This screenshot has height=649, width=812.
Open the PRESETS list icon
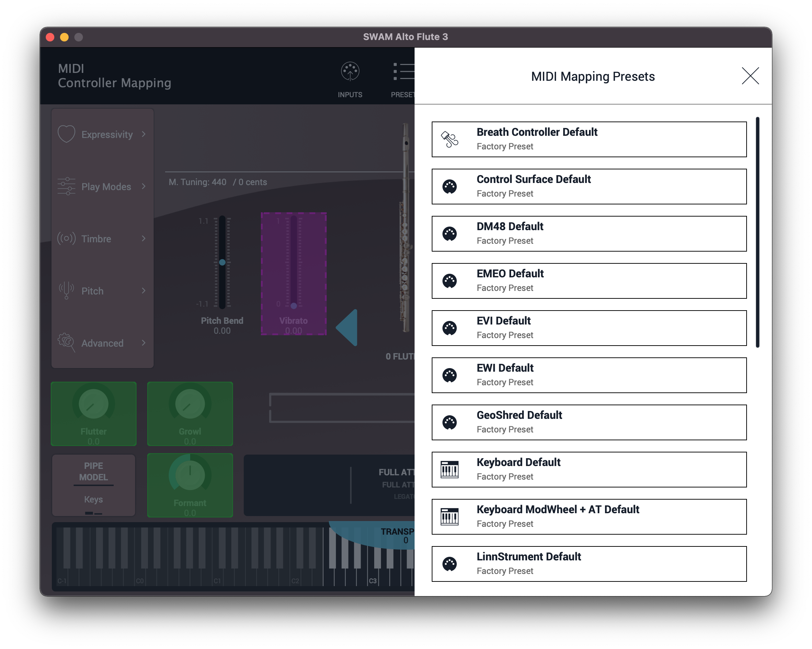pos(403,71)
